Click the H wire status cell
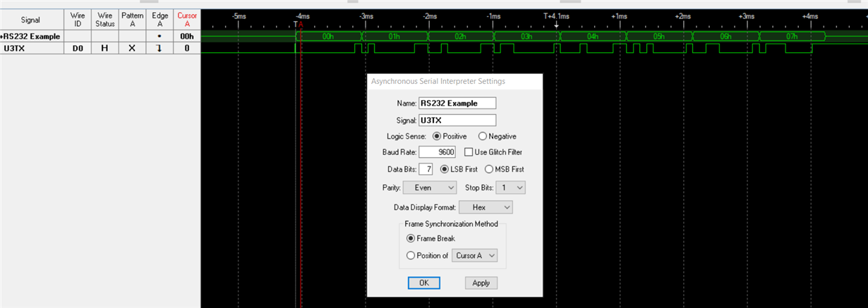 [105, 48]
